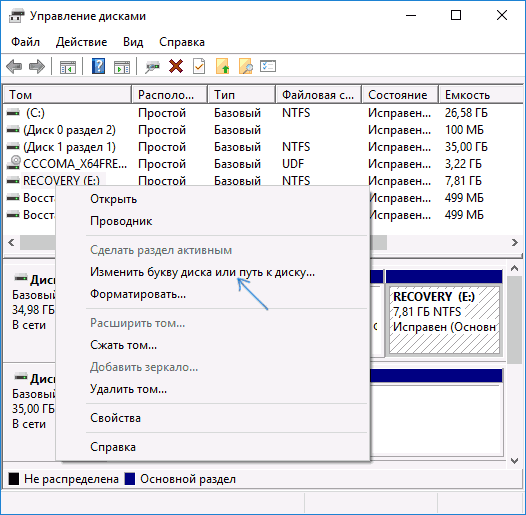Click the Том column header
Viewport: 526px width, 515px height.
[x=67, y=95]
